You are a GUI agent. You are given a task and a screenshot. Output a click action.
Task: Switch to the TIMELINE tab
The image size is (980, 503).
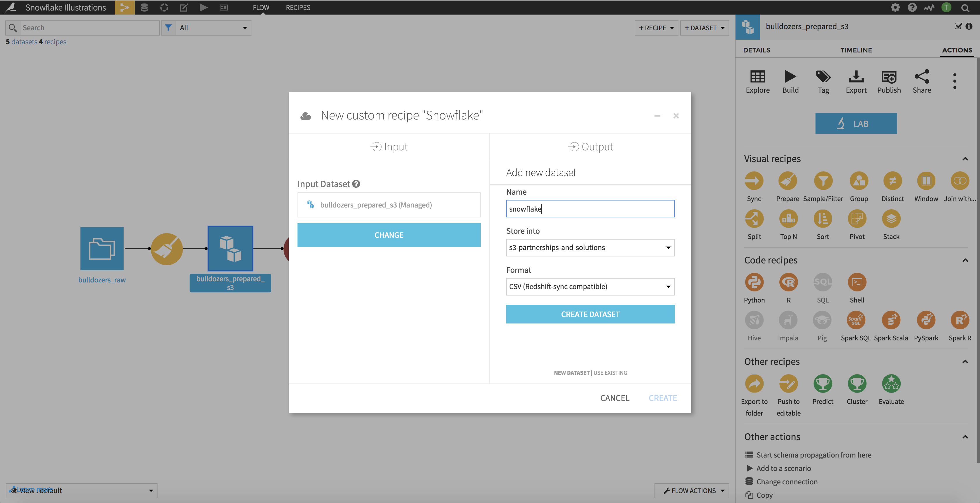[856, 50]
